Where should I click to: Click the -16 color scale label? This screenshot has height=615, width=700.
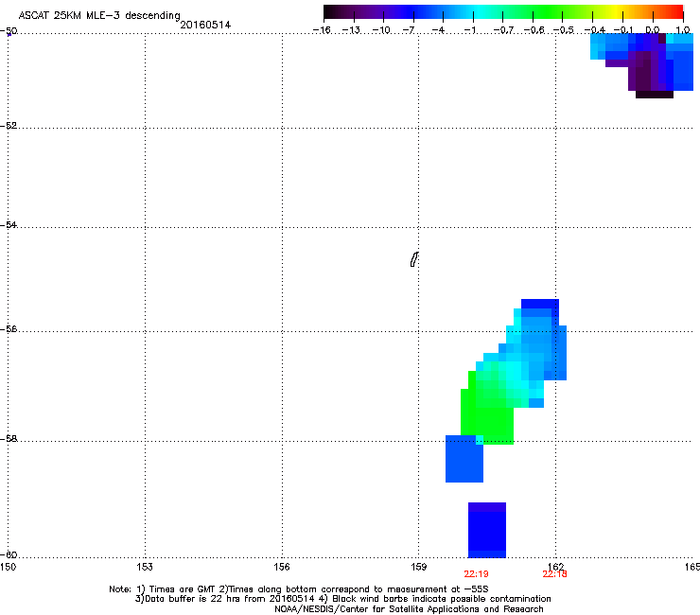point(322,30)
